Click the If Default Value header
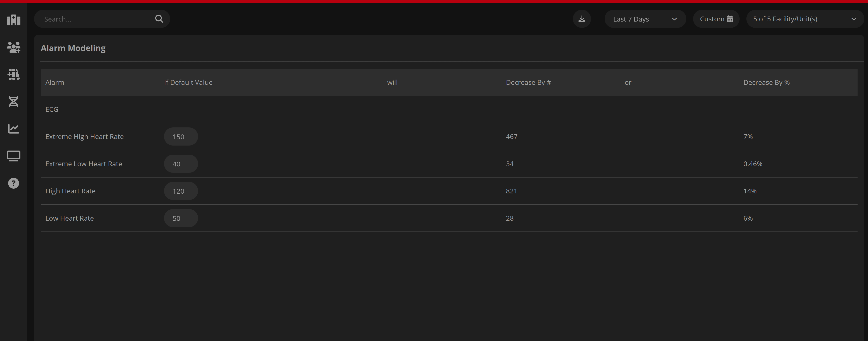 [188, 83]
